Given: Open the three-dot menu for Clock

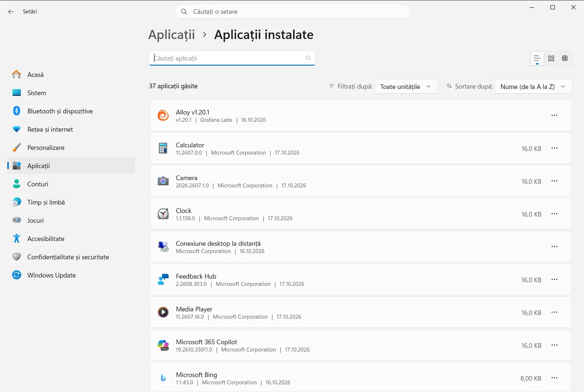Looking at the screenshot, I should pyautogui.click(x=554, y=214).
